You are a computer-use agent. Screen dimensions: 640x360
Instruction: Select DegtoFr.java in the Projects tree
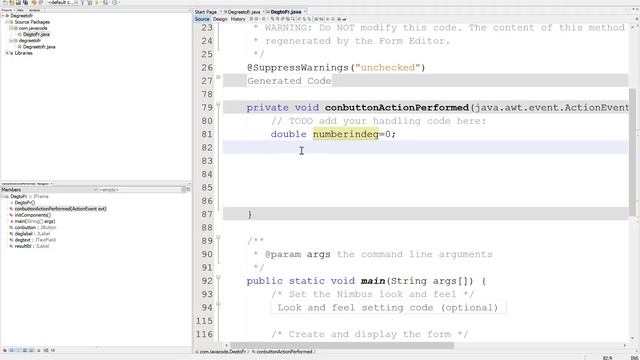coord(36,34)
